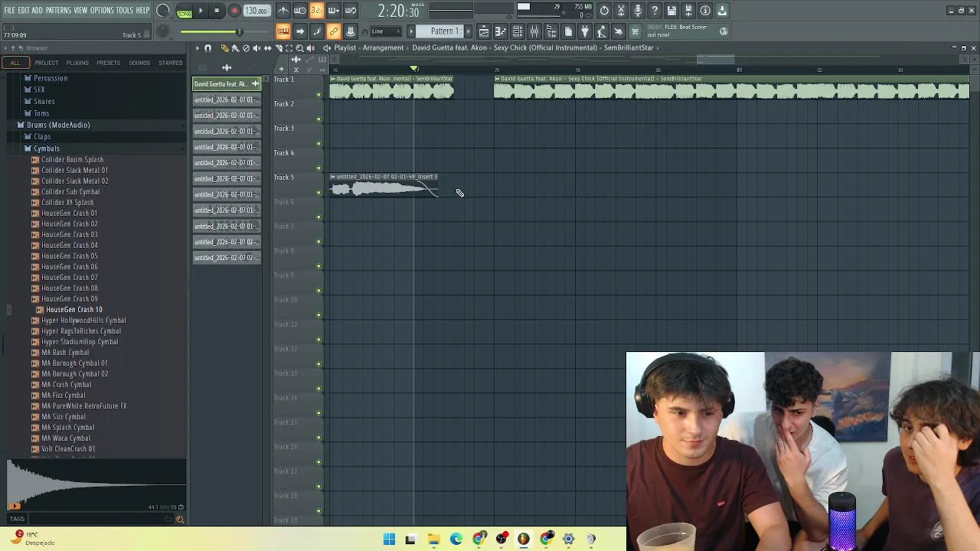
Task: Click the Save project floppy icon
Action: [x=671, y=11]
